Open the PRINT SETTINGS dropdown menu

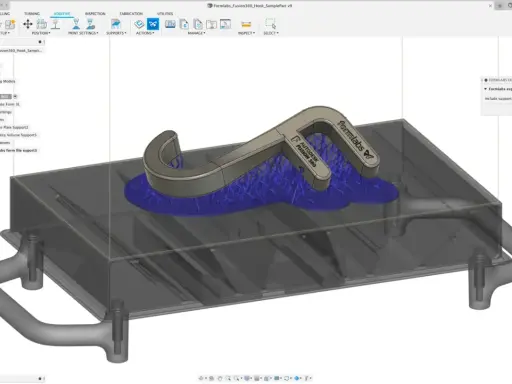(x=83, y=33)
